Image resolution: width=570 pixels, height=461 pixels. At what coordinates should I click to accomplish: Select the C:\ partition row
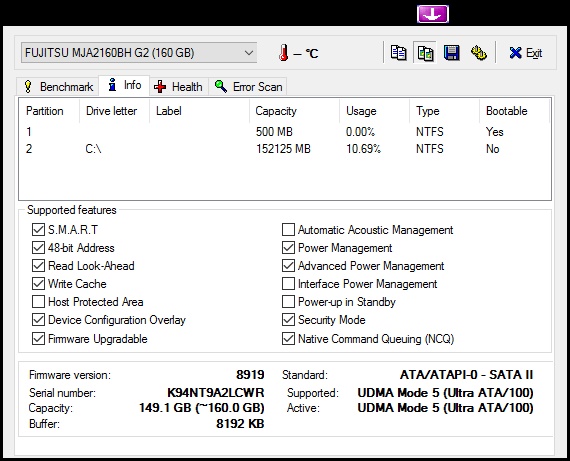[285, 149]
